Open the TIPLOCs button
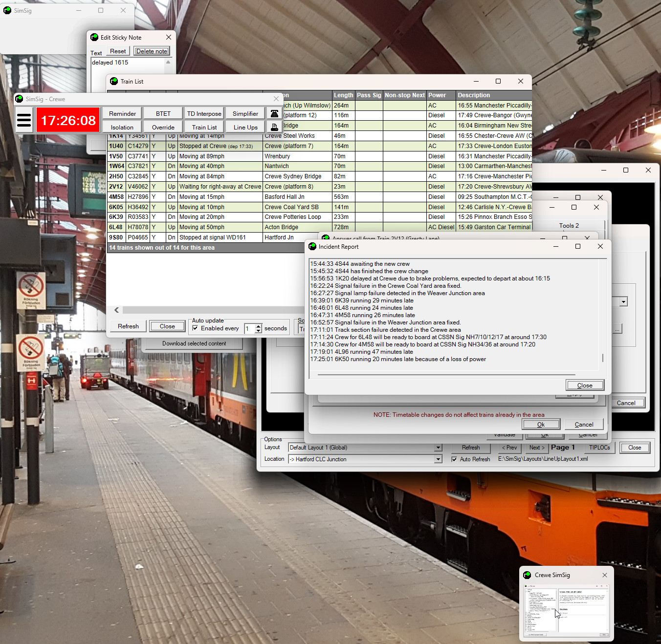 click(x=599, y=448)
